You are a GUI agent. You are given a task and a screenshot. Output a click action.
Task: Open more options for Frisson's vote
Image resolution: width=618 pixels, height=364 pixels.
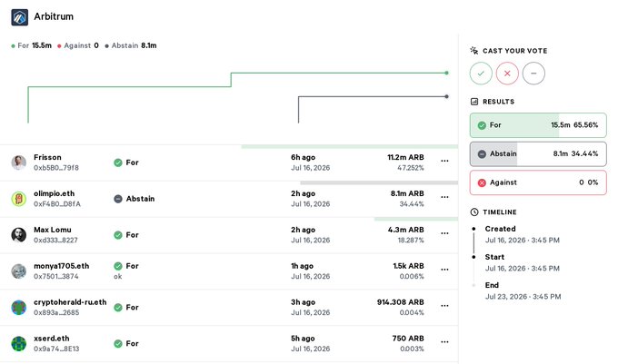[444, 161]
